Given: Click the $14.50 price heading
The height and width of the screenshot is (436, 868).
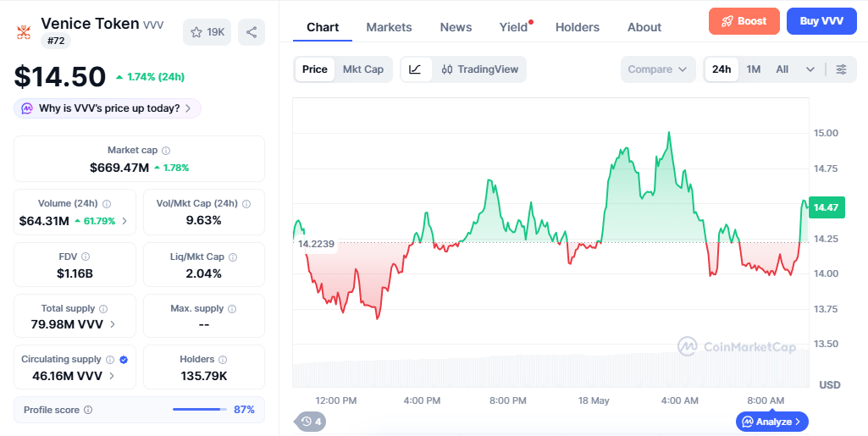Looking at the screenshot, I should click(60, 76).
